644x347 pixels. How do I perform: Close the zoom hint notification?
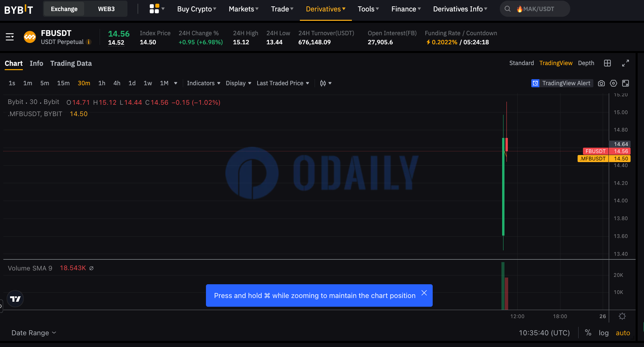[x=424, y=293]
